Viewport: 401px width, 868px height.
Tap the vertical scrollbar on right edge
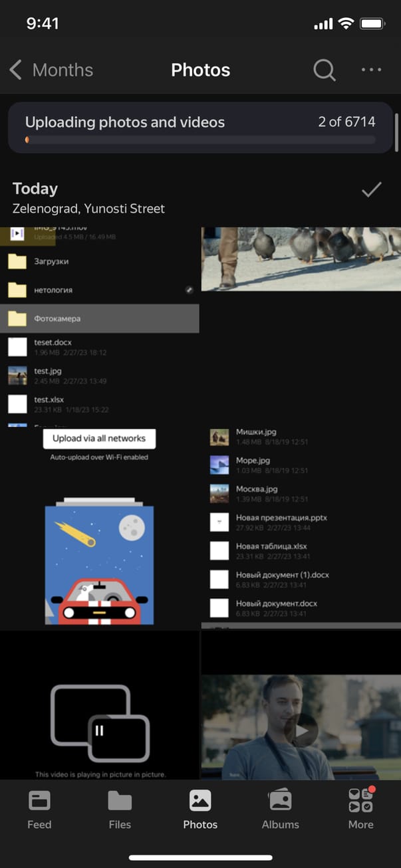[397, 133]
